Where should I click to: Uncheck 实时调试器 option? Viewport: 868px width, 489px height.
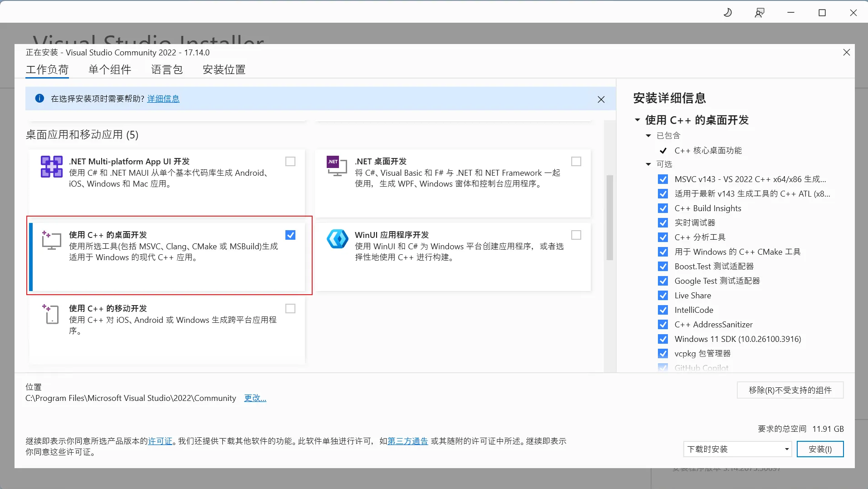[x=663, y=223]
